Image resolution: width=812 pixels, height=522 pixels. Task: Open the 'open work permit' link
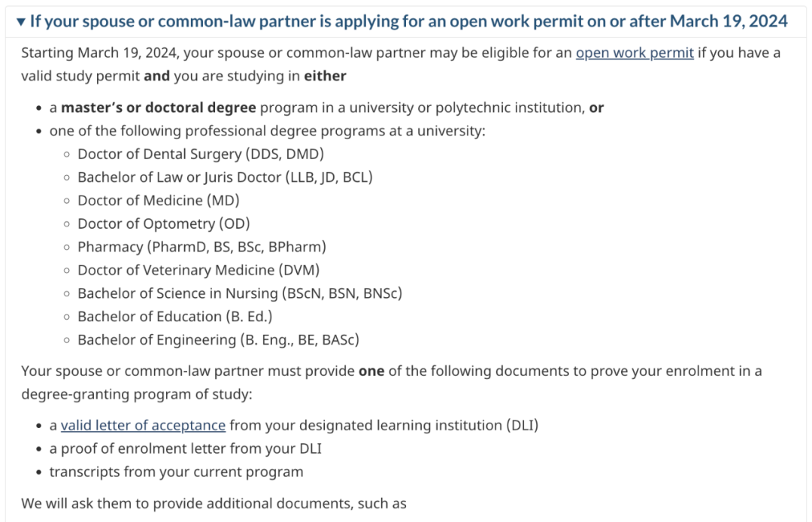[x=635, y=53]
